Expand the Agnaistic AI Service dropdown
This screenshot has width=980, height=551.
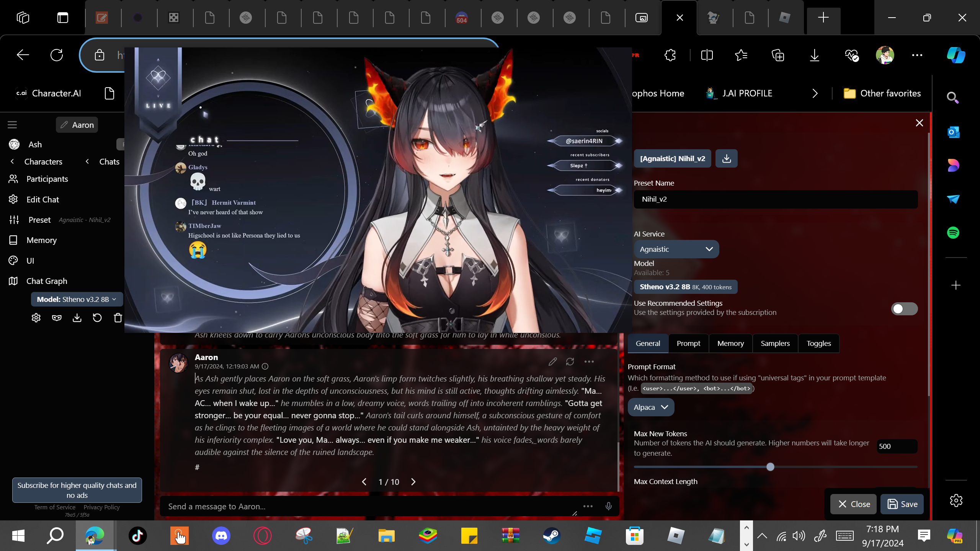click(x=676, y=249)
